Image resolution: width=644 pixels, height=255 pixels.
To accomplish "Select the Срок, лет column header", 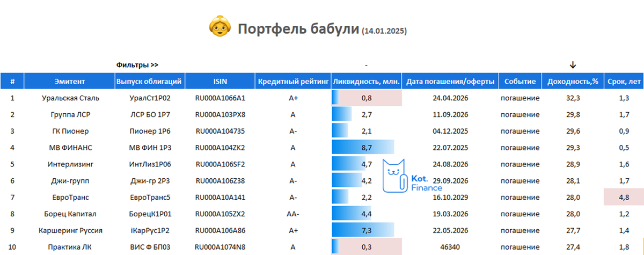I will click(624, 82).
